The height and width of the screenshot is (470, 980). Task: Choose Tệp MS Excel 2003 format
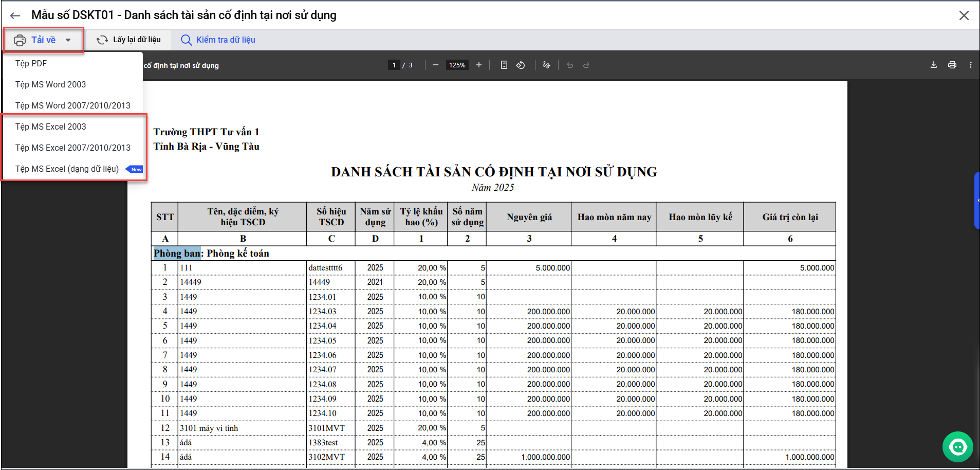(50, 126)
